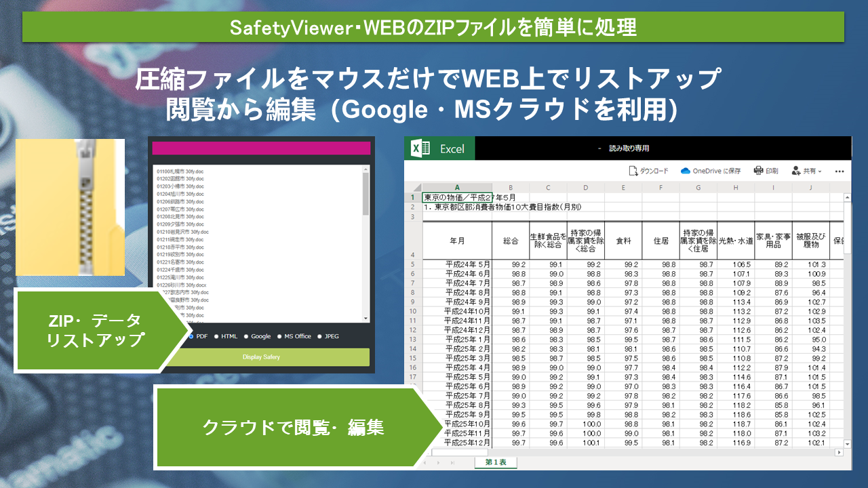Open file 01208北見市 30fy.doc

[180, 217]
